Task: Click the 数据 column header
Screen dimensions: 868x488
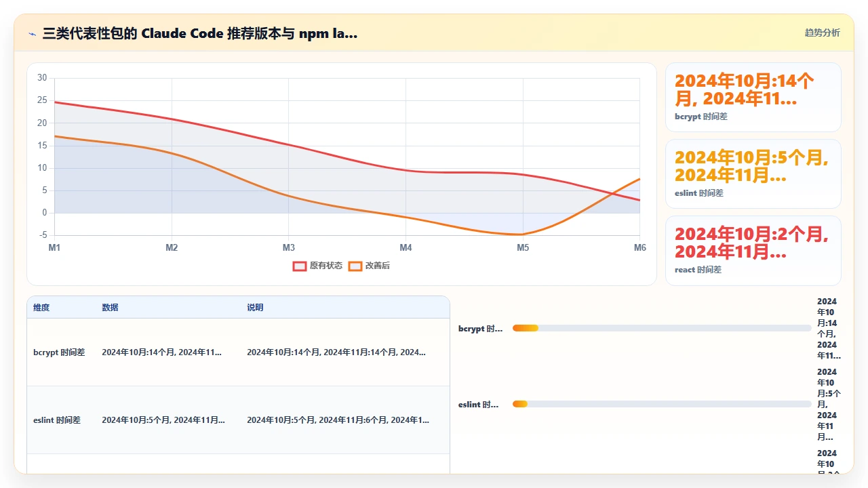Action: 110,308
